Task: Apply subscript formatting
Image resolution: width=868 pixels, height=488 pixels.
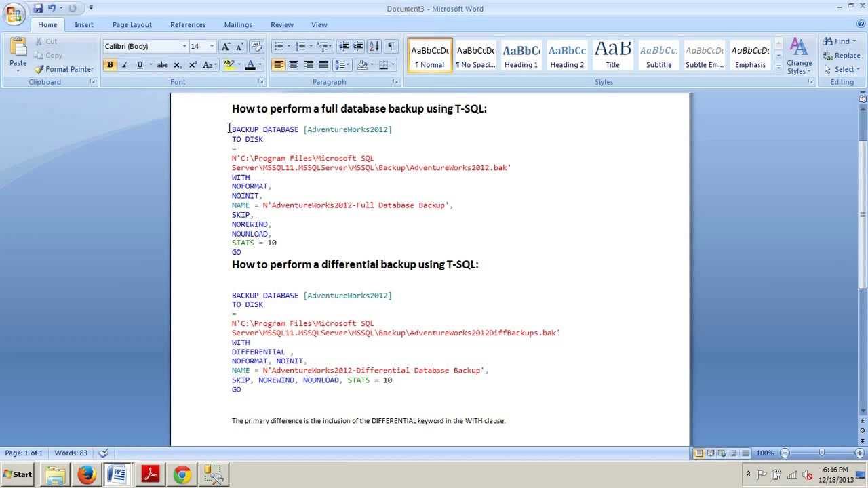Action: point(178,65)
